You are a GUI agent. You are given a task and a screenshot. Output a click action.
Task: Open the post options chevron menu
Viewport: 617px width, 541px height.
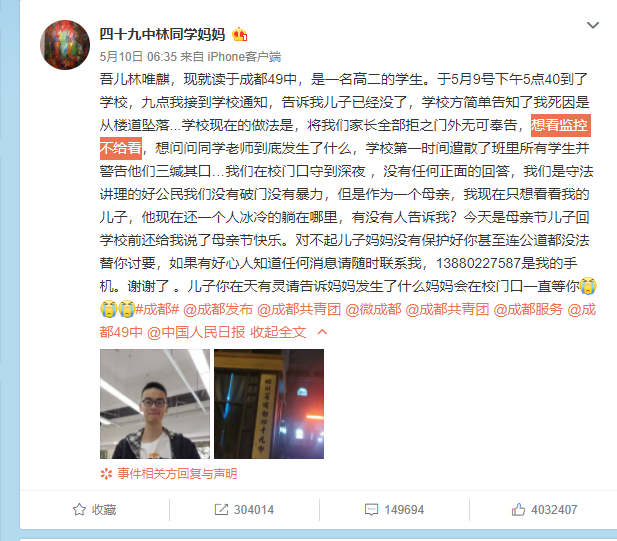tap(593, 25)
